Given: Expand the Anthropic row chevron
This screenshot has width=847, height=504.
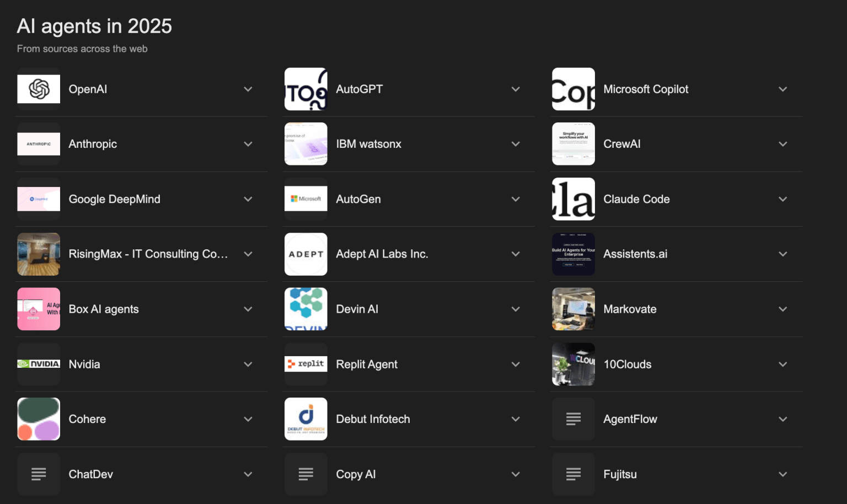Looking at the screenshot, I should pyautogui.click(x=248, y=144).
